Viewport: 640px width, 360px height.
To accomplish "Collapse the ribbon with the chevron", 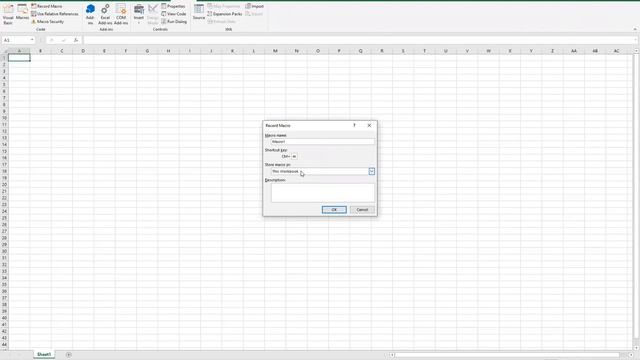I will point(635,29).
